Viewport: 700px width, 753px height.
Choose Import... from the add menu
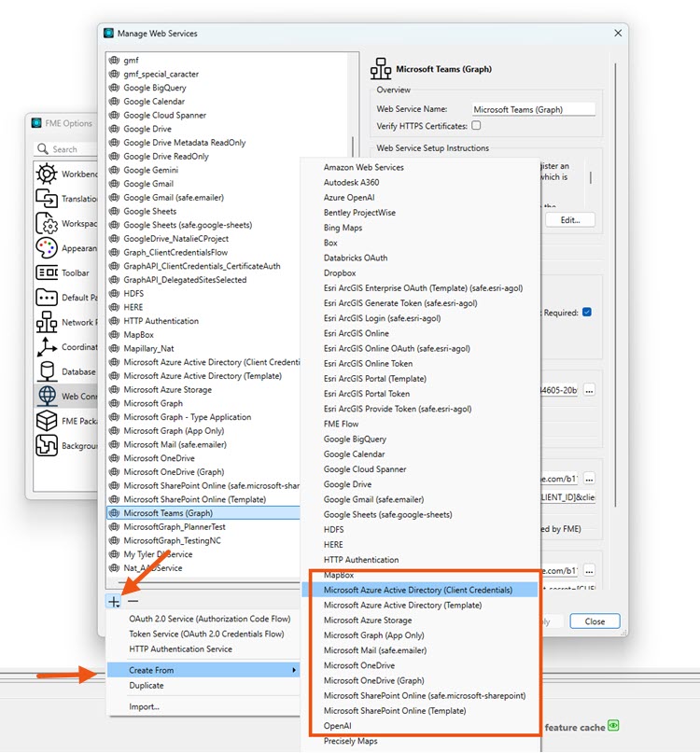pos(144,706)
